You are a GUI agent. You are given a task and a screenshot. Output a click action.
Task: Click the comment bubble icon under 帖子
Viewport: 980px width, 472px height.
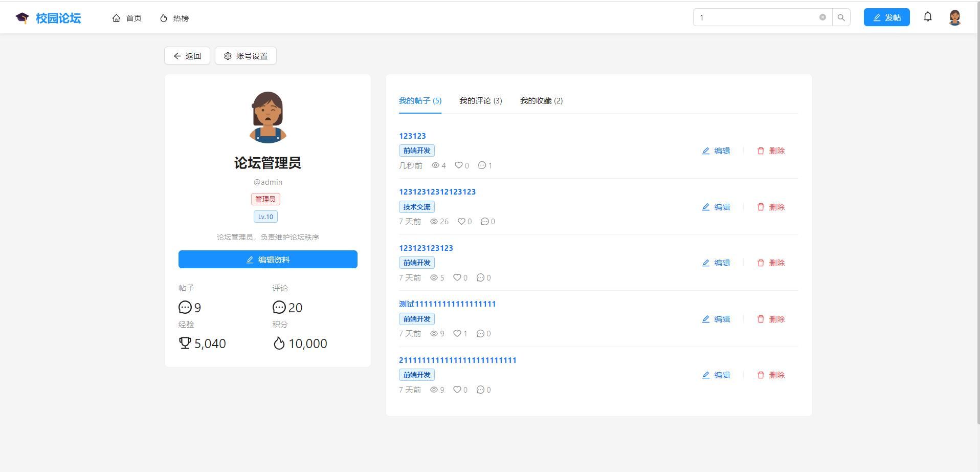[184, 307]
